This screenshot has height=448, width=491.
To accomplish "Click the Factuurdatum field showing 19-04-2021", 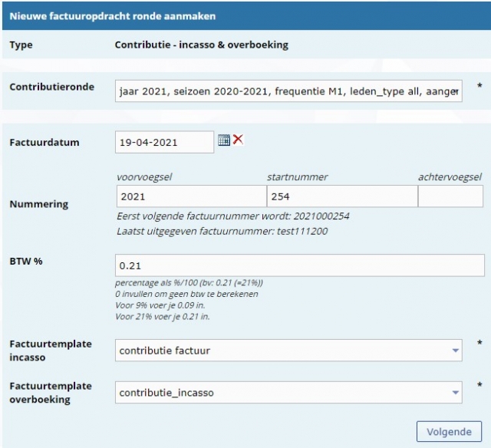I will [164, 142].
